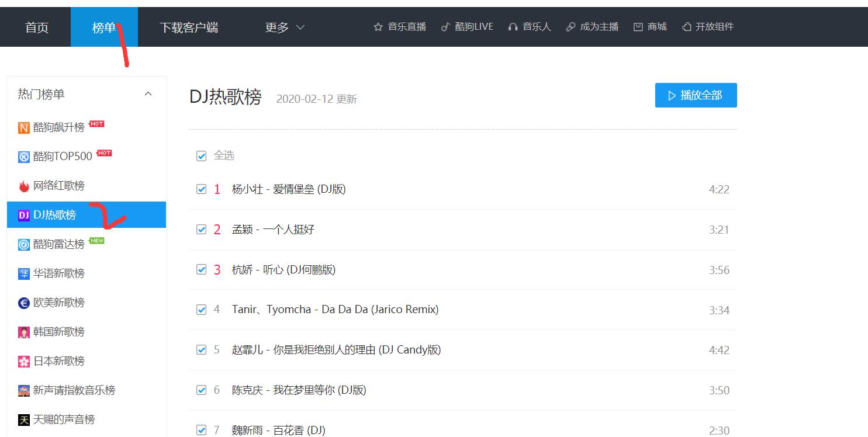Click the euro icon beside 欧美新歌榜
The width and height of the screenshot is (868, 437).
pyautogui.click(x=24, y=303)
